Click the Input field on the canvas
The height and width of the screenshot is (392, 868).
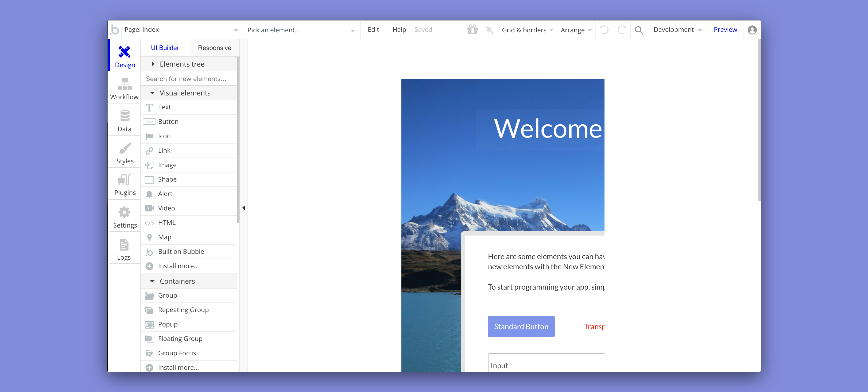pyautogui.click(x=546, y=363)
